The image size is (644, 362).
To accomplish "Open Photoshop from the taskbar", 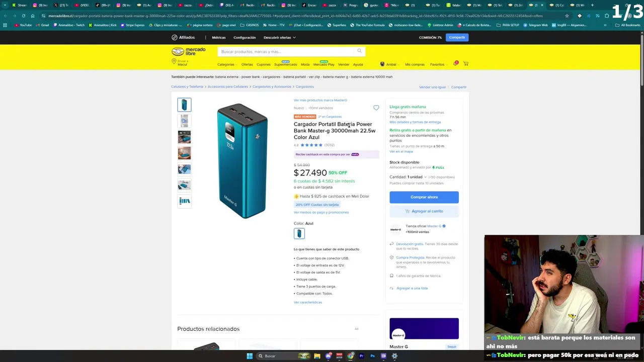I will point(372,356).
